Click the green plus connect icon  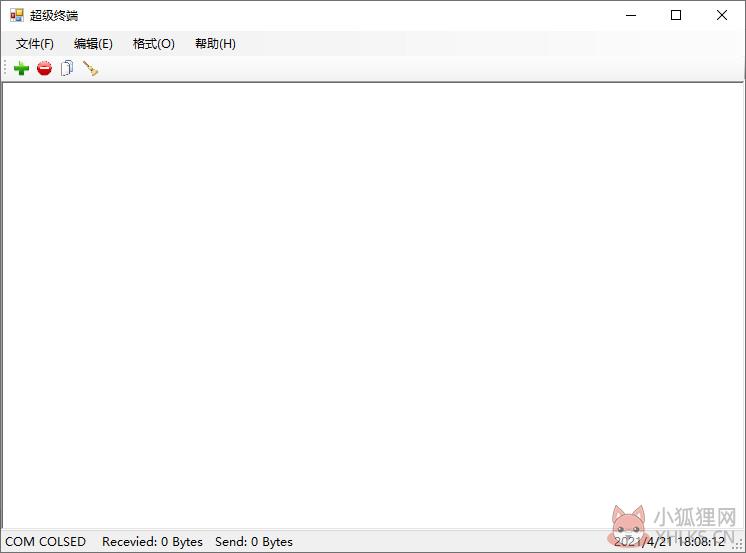(x=21, y=69)
